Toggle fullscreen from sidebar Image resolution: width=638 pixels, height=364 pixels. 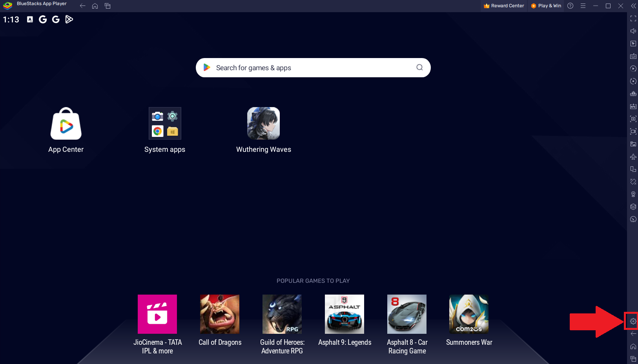tap(633, 18)
